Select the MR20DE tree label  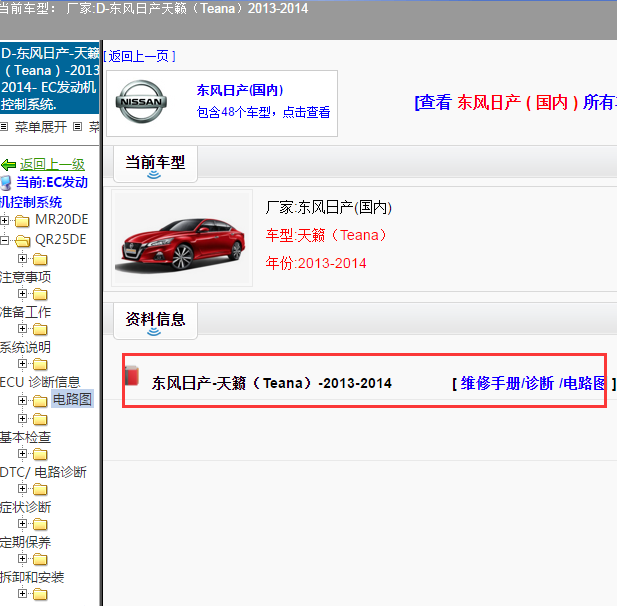click(62, 220)
